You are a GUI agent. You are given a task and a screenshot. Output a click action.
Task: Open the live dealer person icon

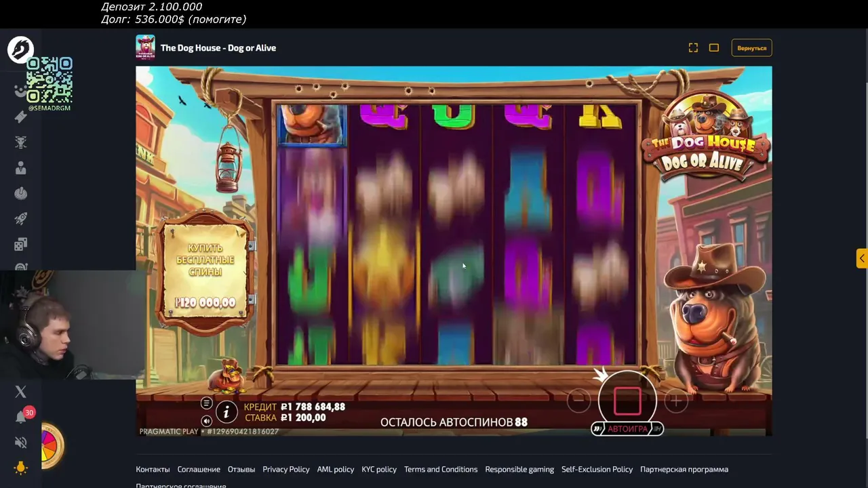[20, 168]
